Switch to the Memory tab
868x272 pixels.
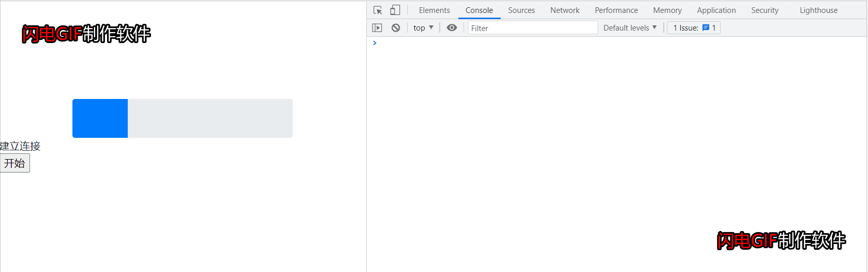tap(667, 10)
